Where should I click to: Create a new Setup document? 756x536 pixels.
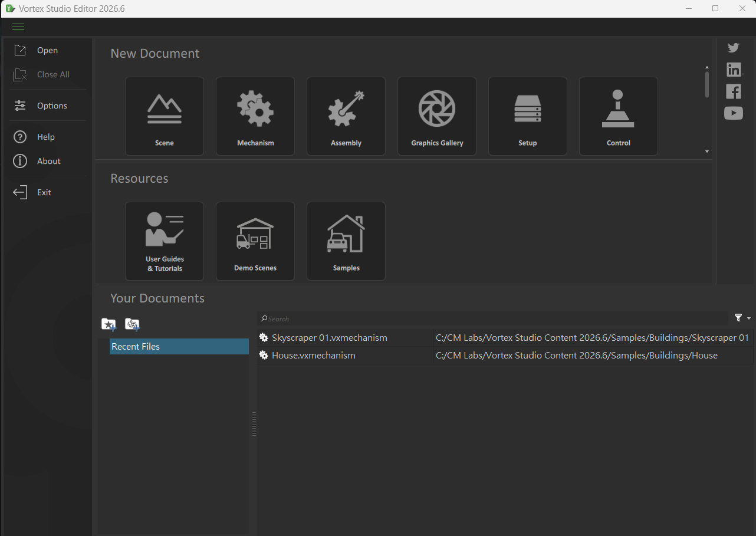coord(528,116)
